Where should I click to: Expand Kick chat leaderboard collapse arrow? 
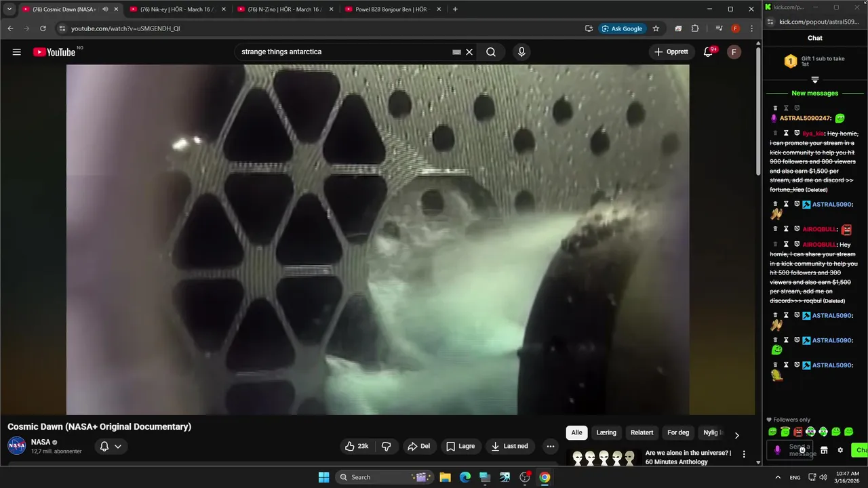(815, 80)
